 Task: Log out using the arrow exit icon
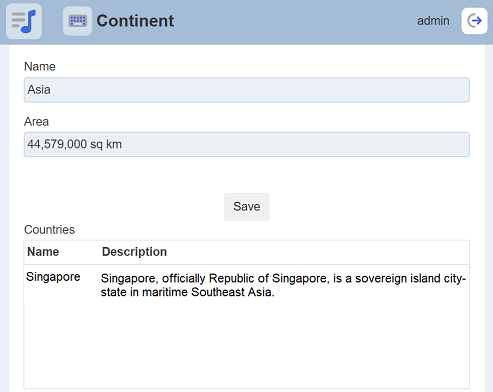point(474,21)
